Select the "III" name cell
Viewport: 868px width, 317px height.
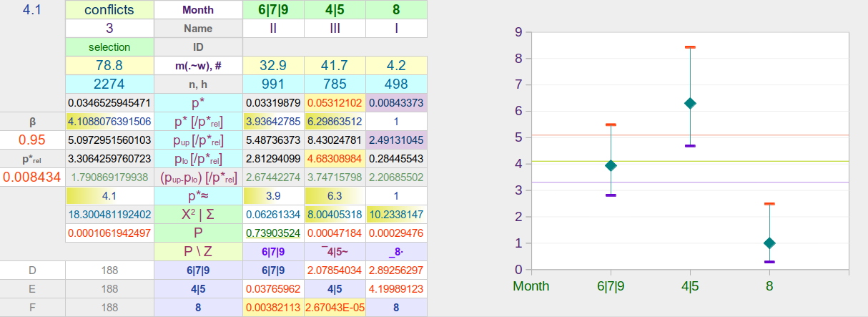[x=335, y=29]
